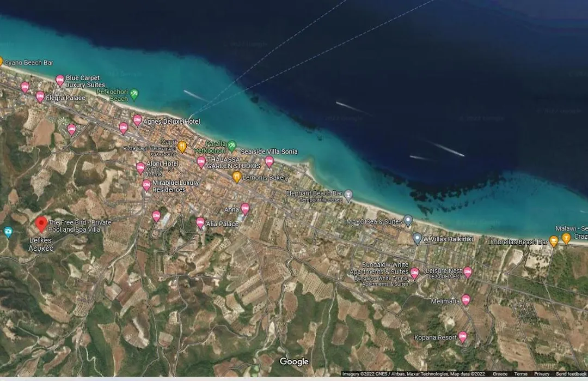The width and height of the screenshot is (588, 381).
Task: Click the red Free Bird villa marker
Action: pos(41,225)
